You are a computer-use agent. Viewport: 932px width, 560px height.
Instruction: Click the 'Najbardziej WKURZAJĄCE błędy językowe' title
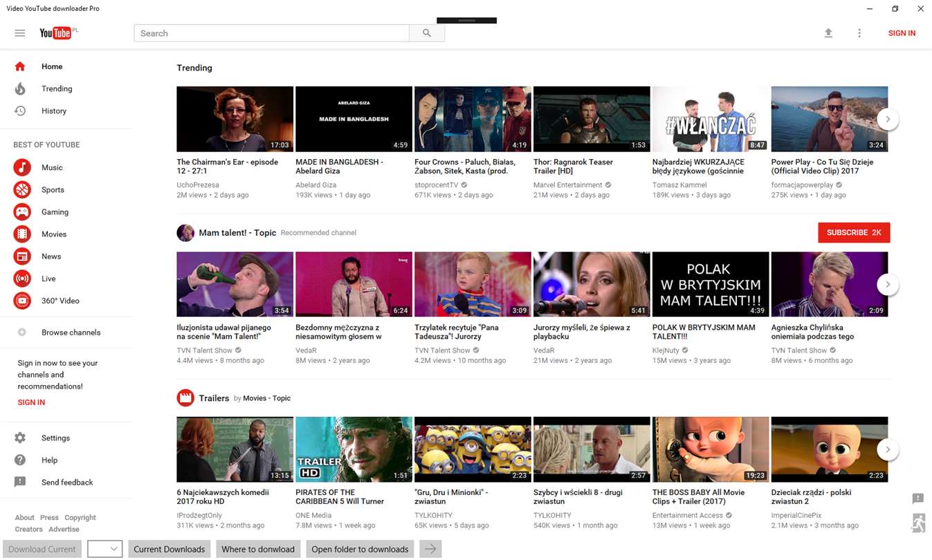pos(698,167)
